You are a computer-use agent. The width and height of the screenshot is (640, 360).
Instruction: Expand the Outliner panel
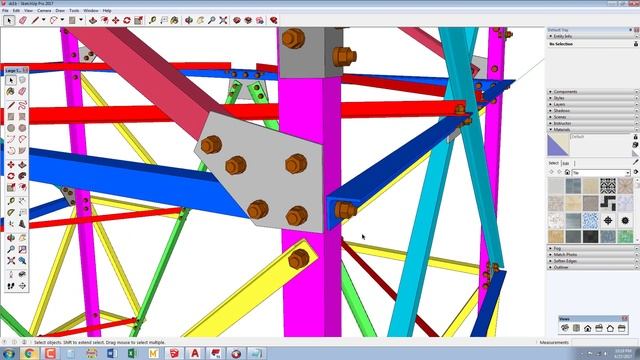[592, 267]
